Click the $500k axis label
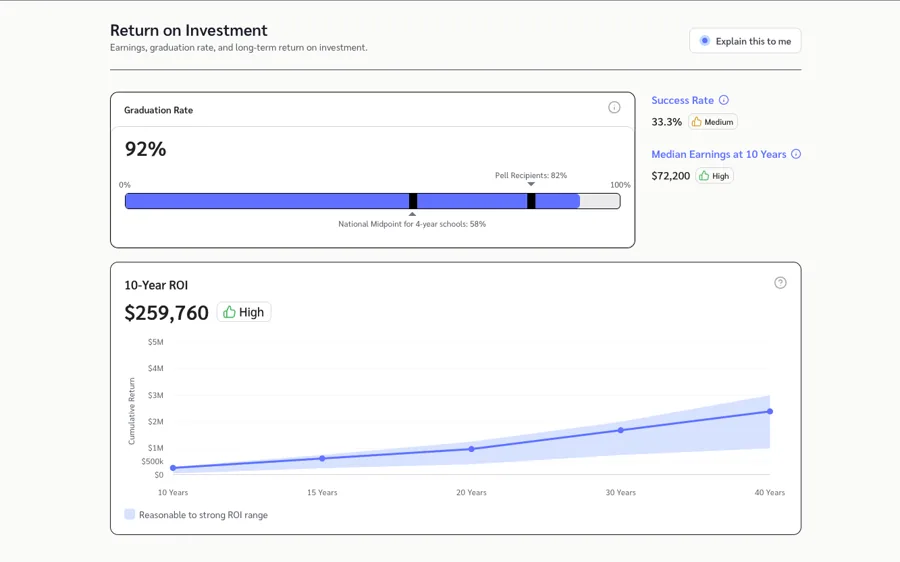This screenshot has width=900, height=562. 152,461
